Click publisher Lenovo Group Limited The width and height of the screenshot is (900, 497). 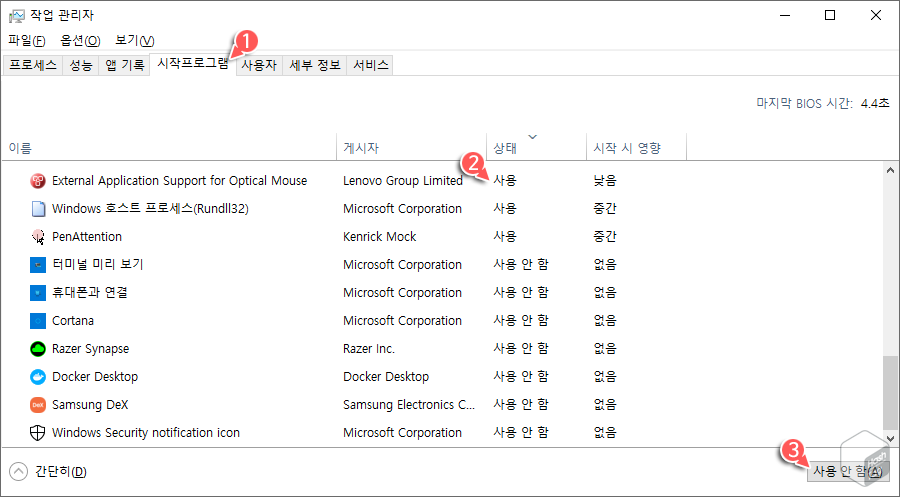402,181
